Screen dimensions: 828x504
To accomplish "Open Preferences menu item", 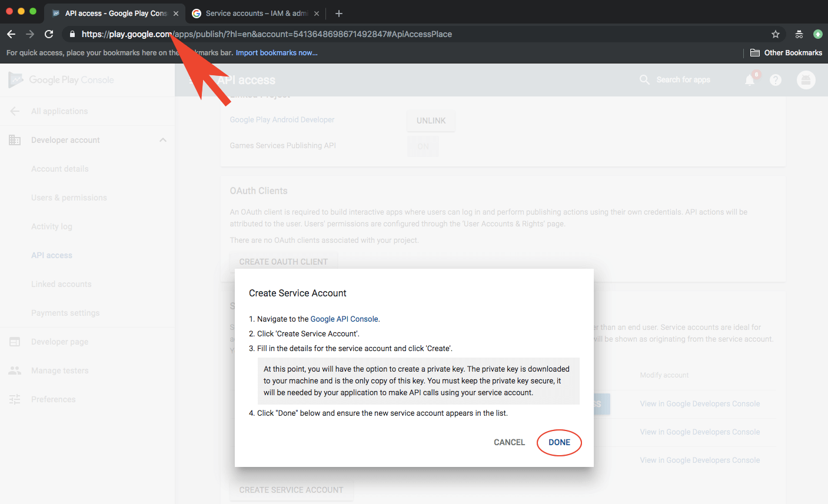I will tap(53, 399).
